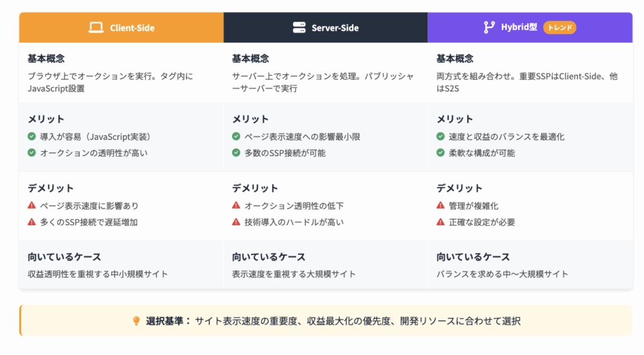Click the warning icon beside オークション透明性の低下
Image resolution: width=644 pixels, height=355 pixels.
click(236, 205)
